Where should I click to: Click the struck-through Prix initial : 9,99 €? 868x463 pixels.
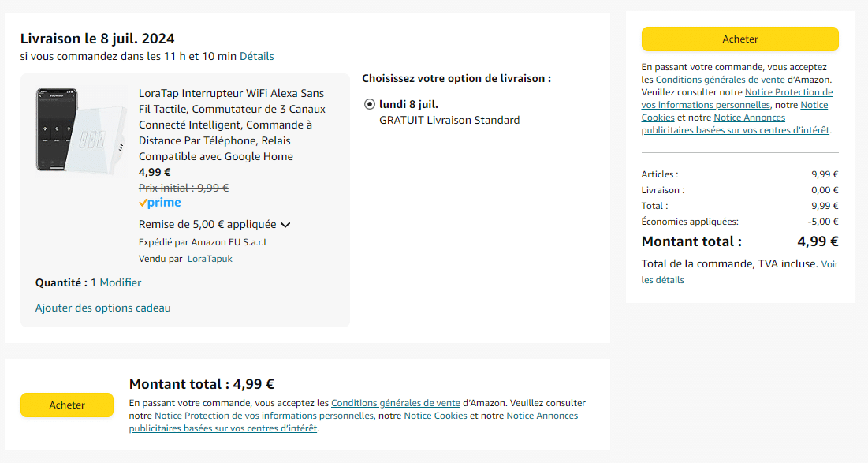183,188
